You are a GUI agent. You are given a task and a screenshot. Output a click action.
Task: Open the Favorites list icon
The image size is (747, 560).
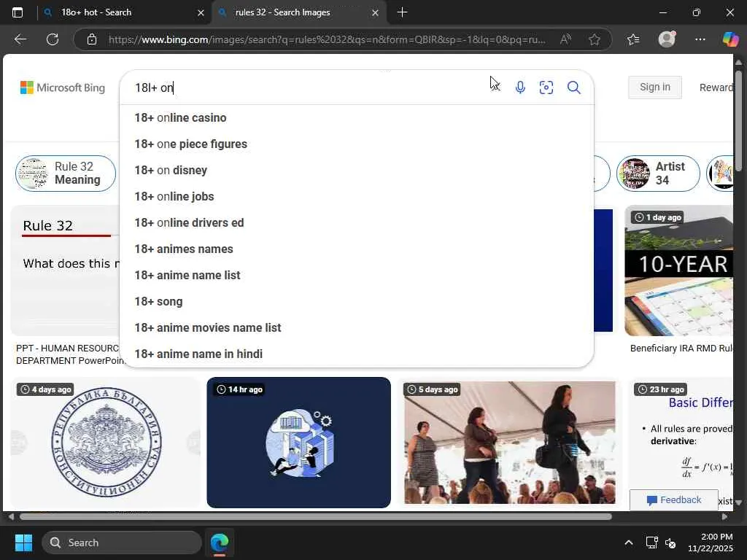634,39
